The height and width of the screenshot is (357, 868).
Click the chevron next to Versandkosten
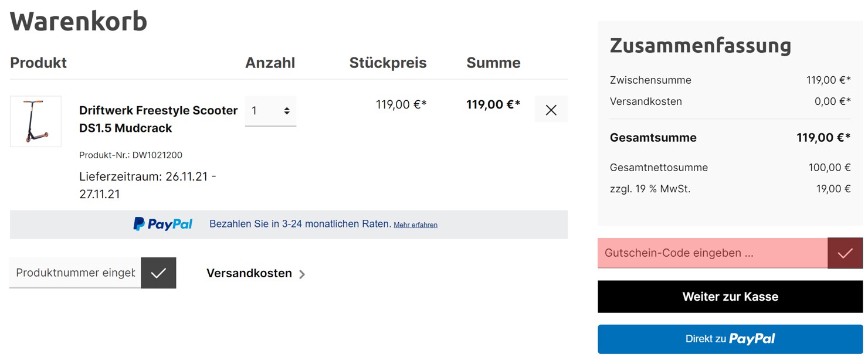302,274
